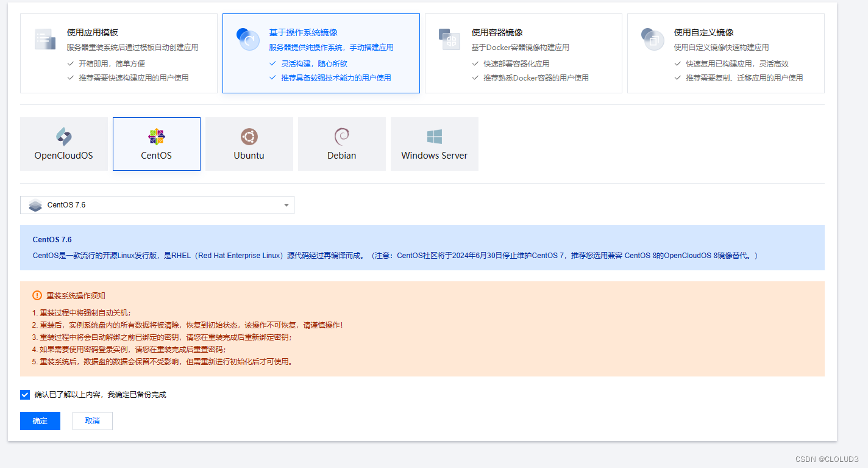Choose the Windows Server system tile

435,144
